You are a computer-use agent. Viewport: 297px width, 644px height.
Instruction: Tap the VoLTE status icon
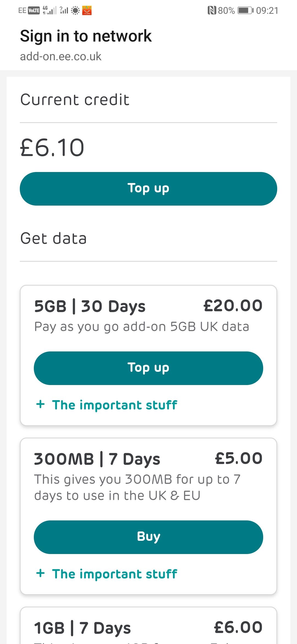[34, 10]
